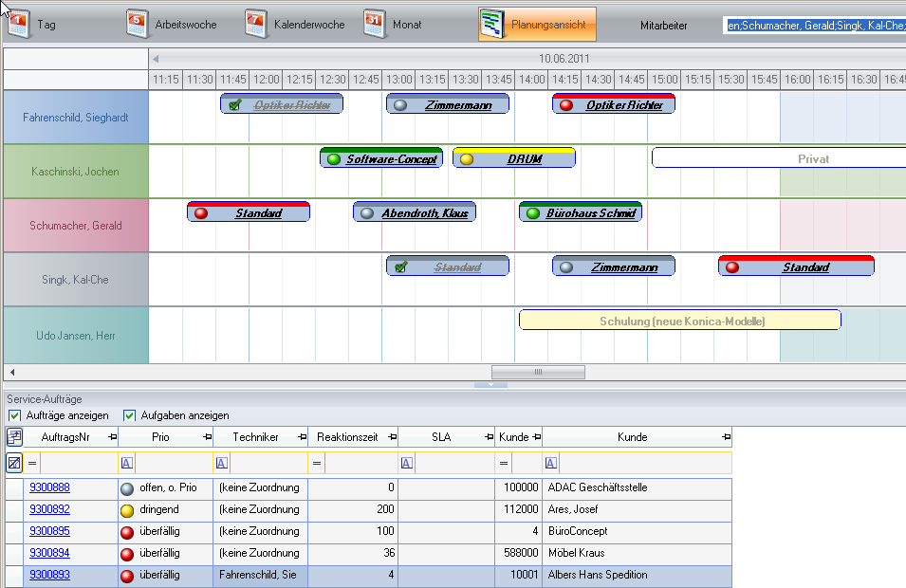Screen dimensions: 906x588
Task: Open the Prio filter condition dropdown
Action: click(x=126, y=463)
